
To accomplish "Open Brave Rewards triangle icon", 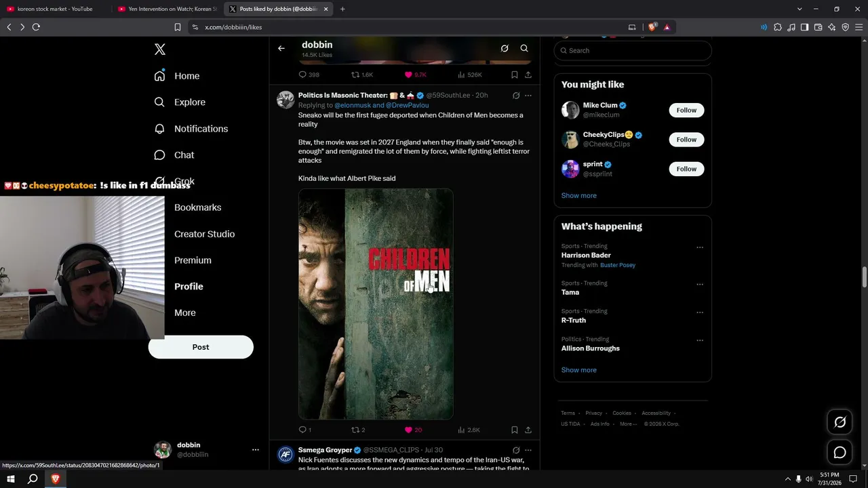I will click(x=667, y=27).
